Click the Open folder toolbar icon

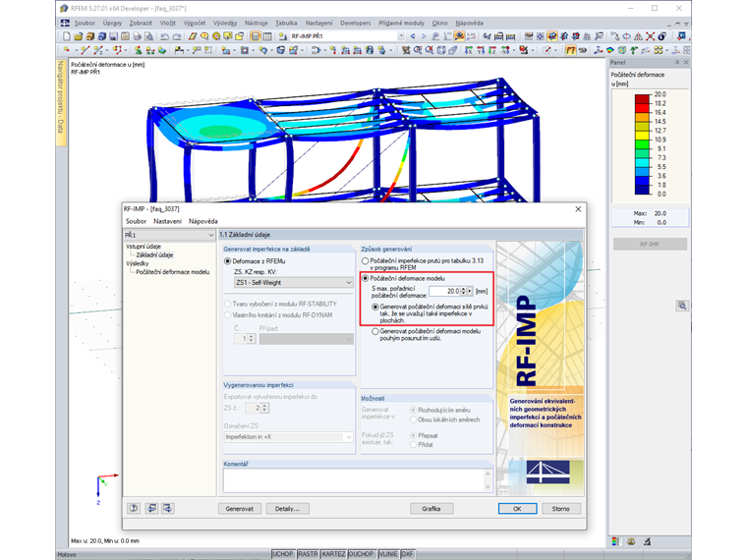[78, 36]
